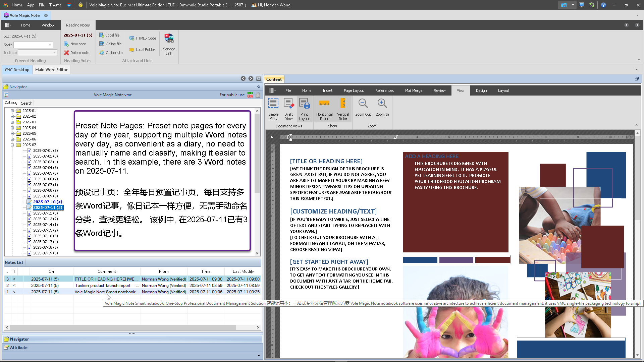Viewport: 644px width, 362px height.
Task: Close the Vole Magic Note document tab
Action: 46,15
